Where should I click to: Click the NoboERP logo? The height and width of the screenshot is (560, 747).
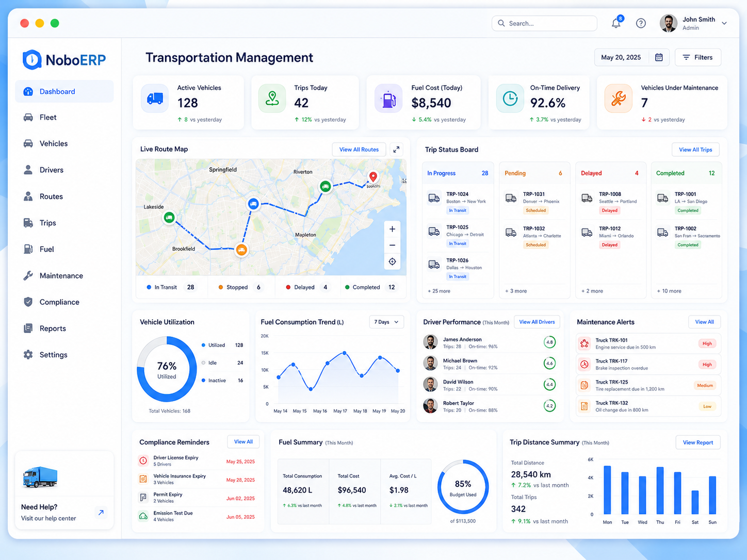[64, 60]
